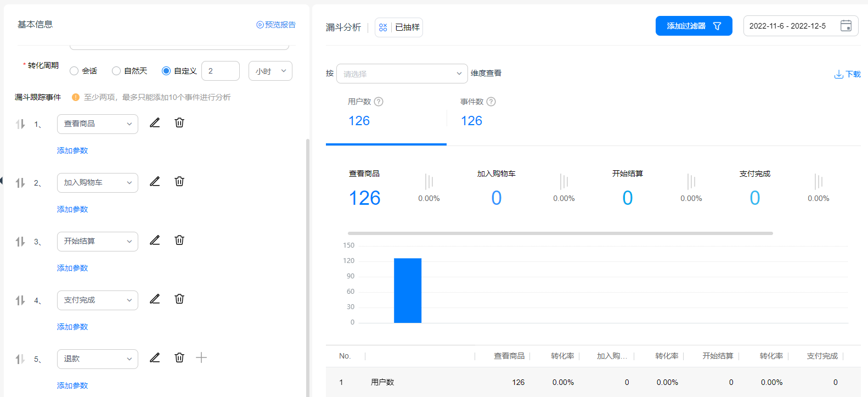
Task: Click the date range field 2022-11-6 - 2022-12-5
Action: tap(801, 26)
